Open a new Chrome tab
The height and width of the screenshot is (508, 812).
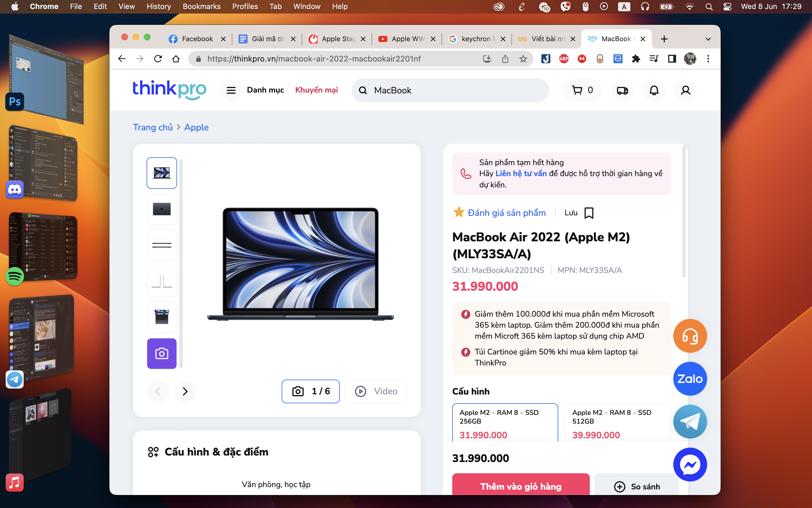[x=664, y=39]
